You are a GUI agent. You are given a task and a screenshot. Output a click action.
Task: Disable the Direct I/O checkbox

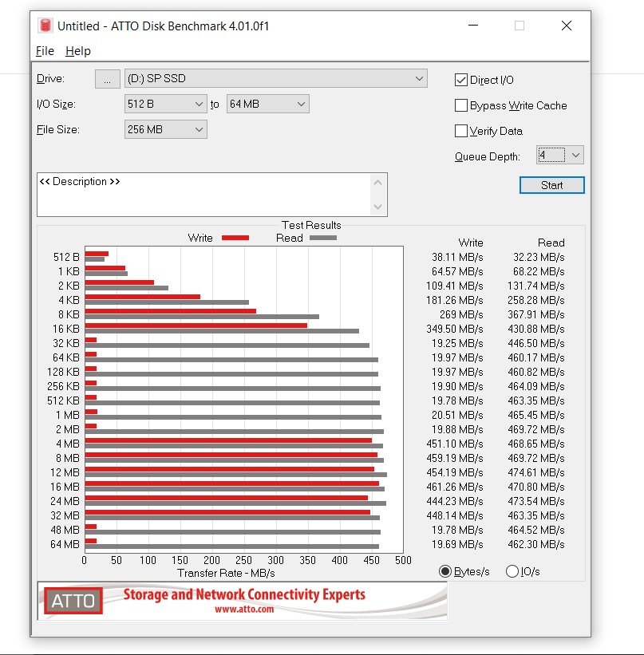(461, 80)
